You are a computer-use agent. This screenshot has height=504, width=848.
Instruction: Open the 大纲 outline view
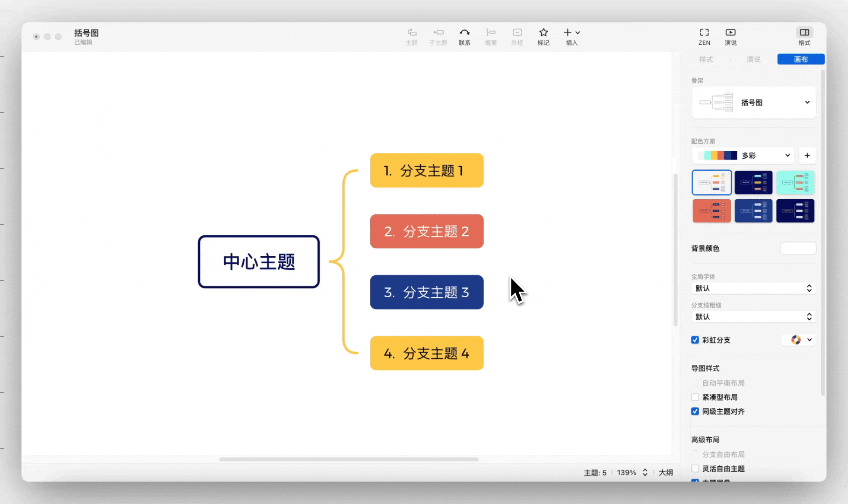coord(665,472)
